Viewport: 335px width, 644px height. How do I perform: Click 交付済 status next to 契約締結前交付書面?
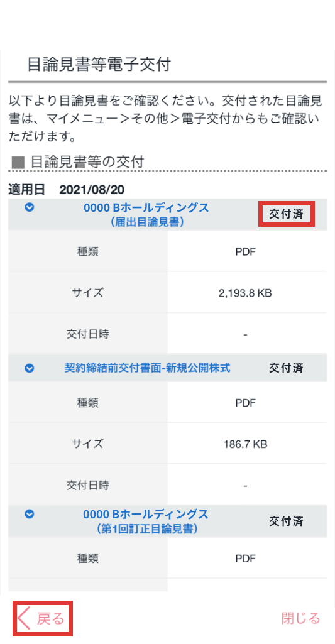[x=286, y=368]
